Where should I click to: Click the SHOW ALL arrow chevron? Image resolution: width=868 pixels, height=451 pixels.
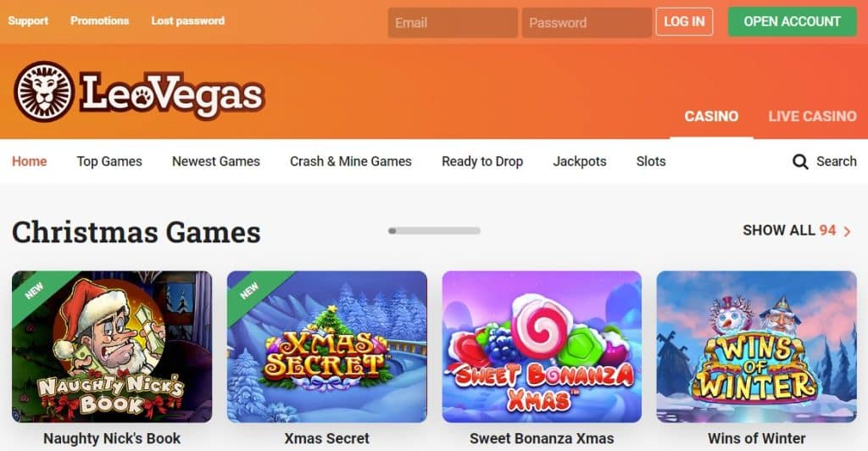847,231
